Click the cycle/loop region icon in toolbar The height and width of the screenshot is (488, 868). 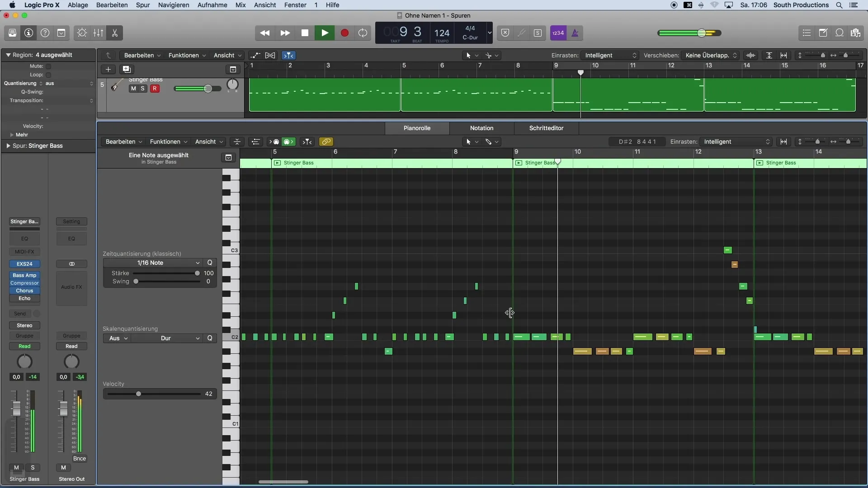click(363, 33)
